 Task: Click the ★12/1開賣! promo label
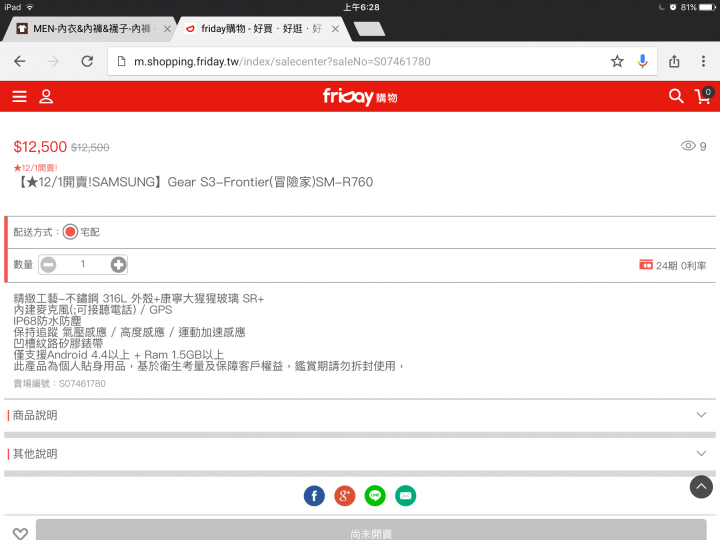click(x=35, y=168)
